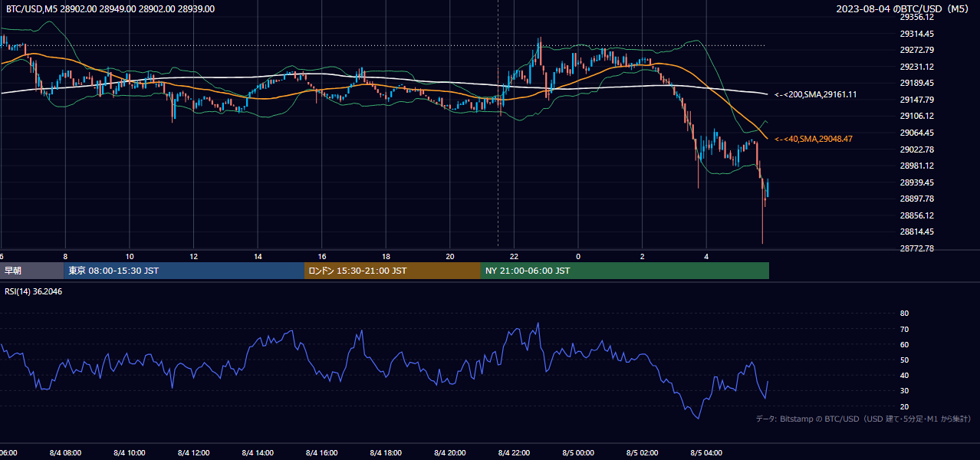Click hour tick 16 under price chart
Viewport: 980px width, 460px height.
[322, 257]
